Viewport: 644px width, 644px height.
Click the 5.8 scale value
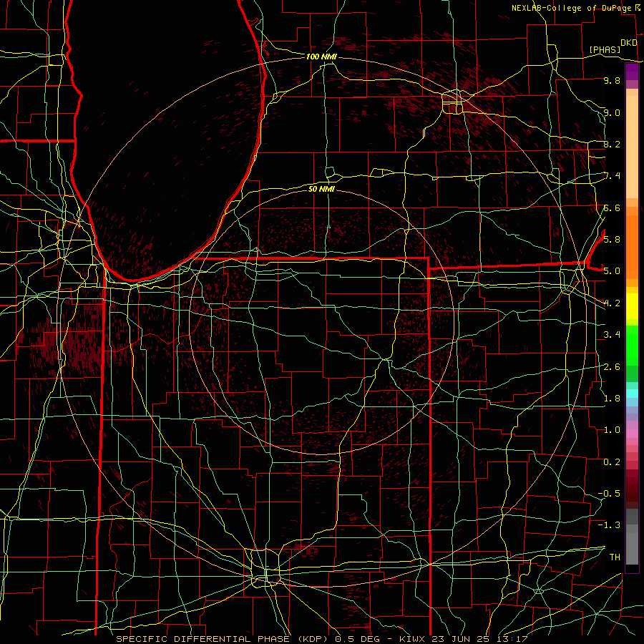tap(612, 240)
